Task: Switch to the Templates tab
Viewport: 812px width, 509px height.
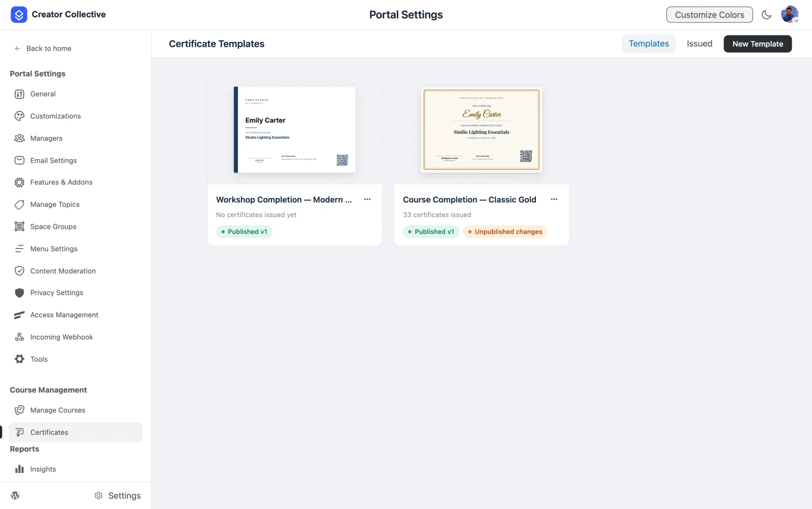Action: [x=649, y=44]
